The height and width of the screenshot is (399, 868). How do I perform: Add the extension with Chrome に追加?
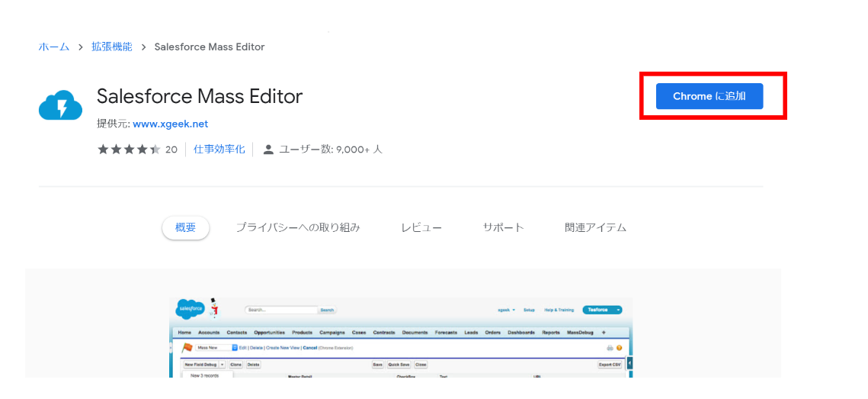[709, 96]
